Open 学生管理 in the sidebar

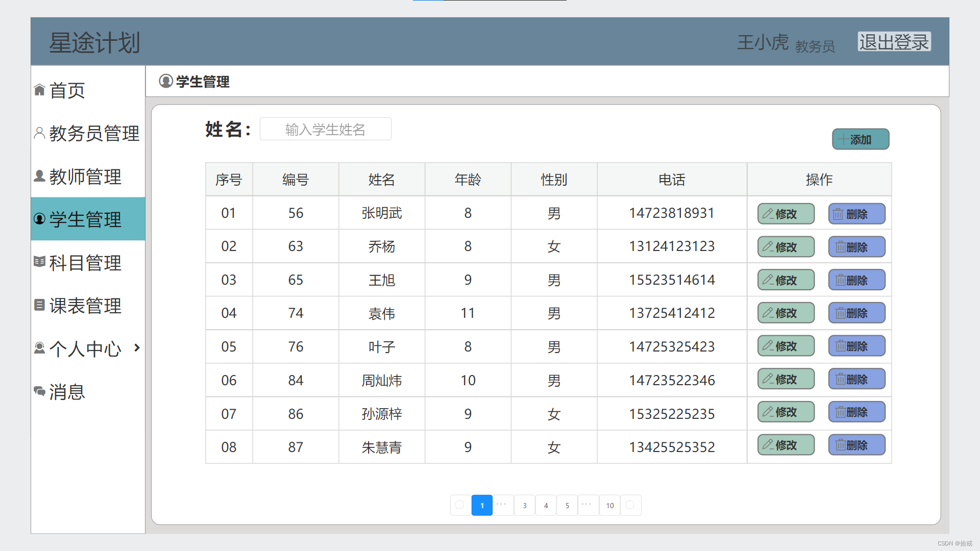pyautogui.click(x=86, y=219)
